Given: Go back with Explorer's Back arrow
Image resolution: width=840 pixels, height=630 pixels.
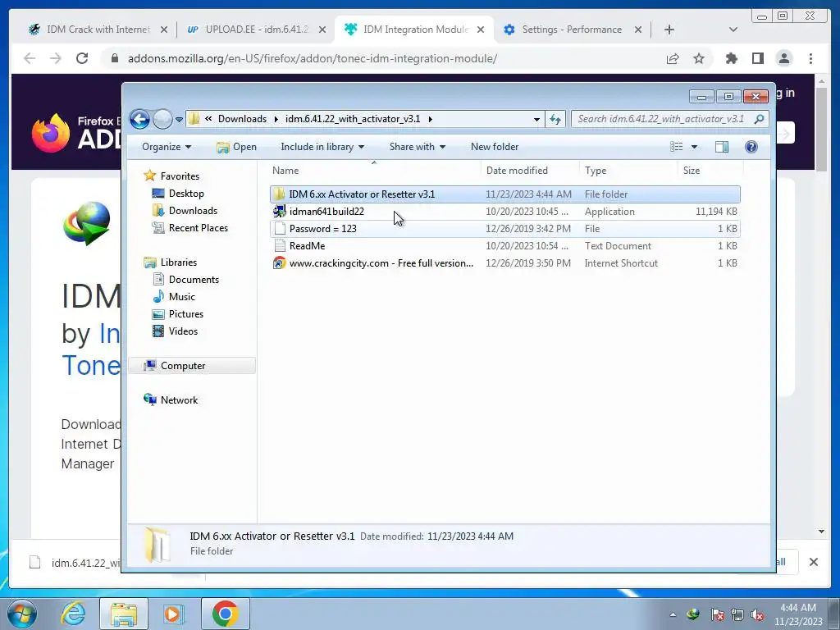Looking at the screenshot, I should click(x=139, y=119).
